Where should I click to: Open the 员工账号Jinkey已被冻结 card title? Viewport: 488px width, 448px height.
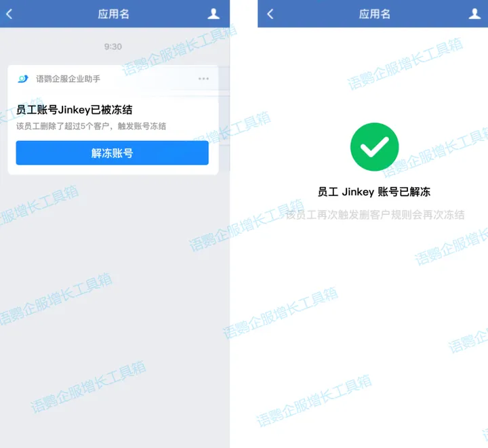click(74, 110)
